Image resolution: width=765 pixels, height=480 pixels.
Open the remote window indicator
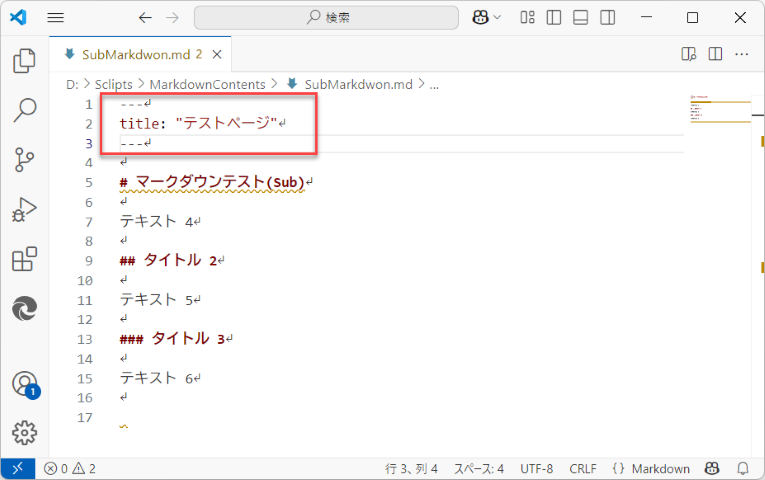point(18,469)
